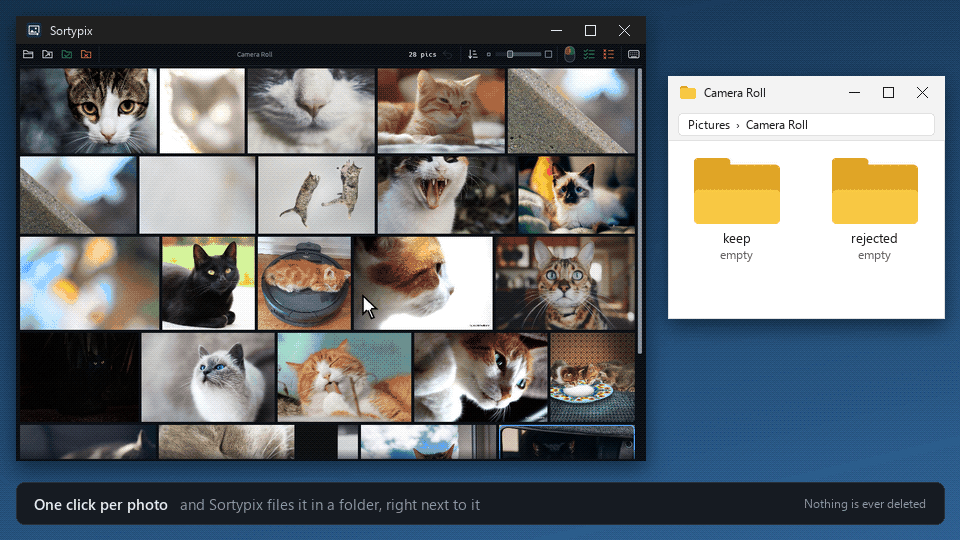This screenshot has height=540, width=960.
Task: Select the siamese cat with yellow background thumbnail
Action: (577, 195)
